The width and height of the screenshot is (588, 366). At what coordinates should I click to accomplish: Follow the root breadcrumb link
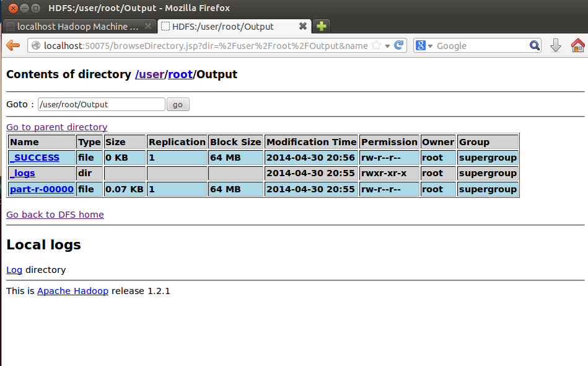pos(180,74)
